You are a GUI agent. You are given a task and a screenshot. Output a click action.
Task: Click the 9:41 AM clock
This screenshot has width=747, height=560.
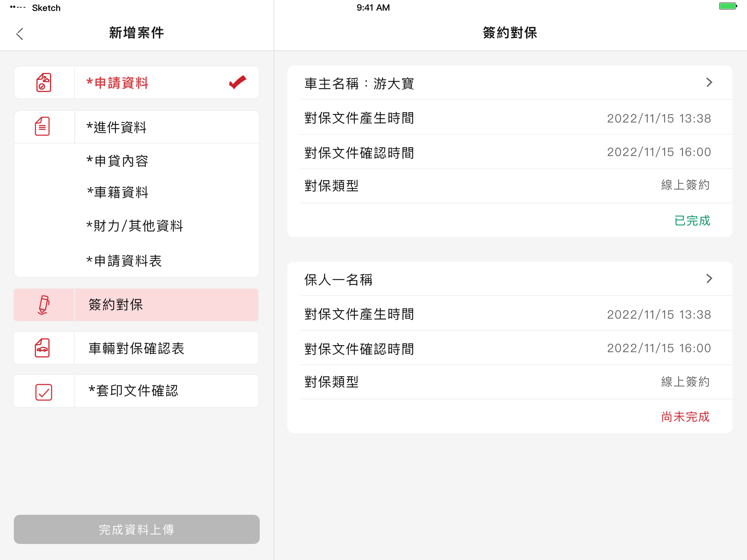pos(373,8)
